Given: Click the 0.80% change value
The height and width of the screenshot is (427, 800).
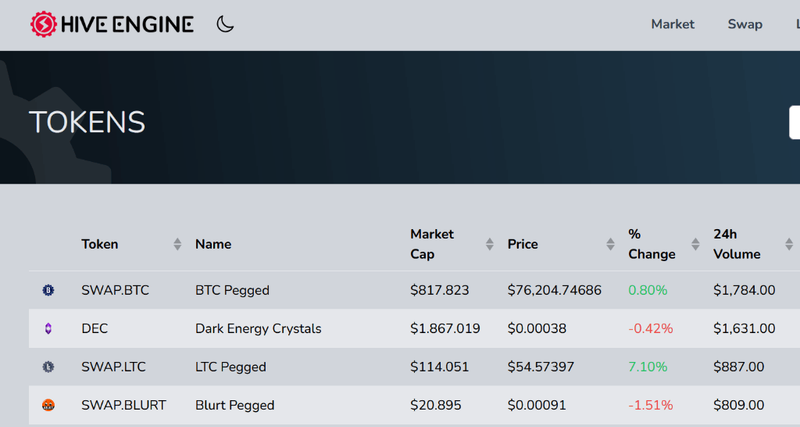Looking at the screenshot, I should 647,290.
